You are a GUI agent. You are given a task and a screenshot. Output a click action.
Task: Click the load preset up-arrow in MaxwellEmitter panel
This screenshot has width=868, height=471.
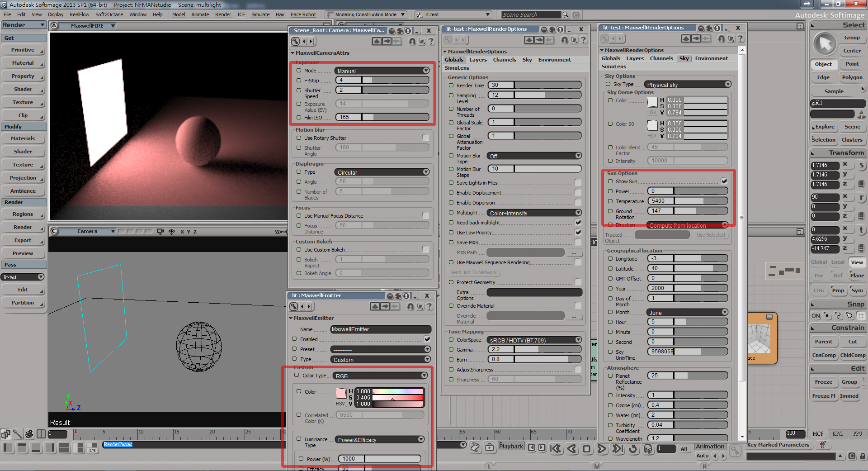tap(375, 307)
